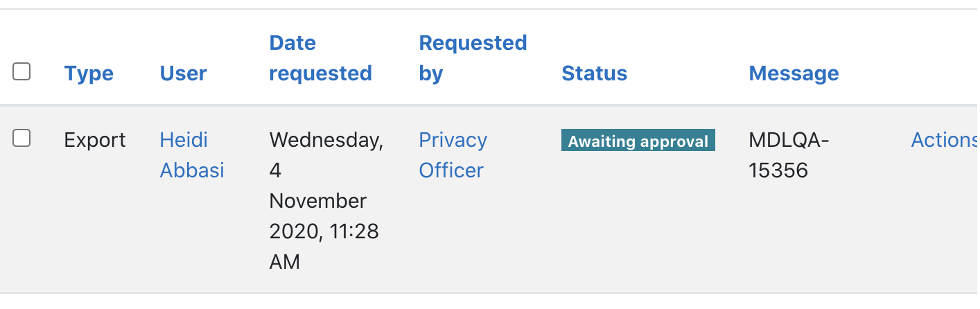The width and height of the screenshot is (980, 309).
Task: Click blank row area beneath status badge
Action: pos(638,222)
